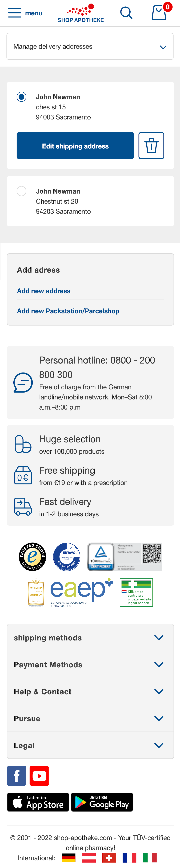180x868 pixels.
Task: Expand the Payment Methods section
Action: pos(90,665)
